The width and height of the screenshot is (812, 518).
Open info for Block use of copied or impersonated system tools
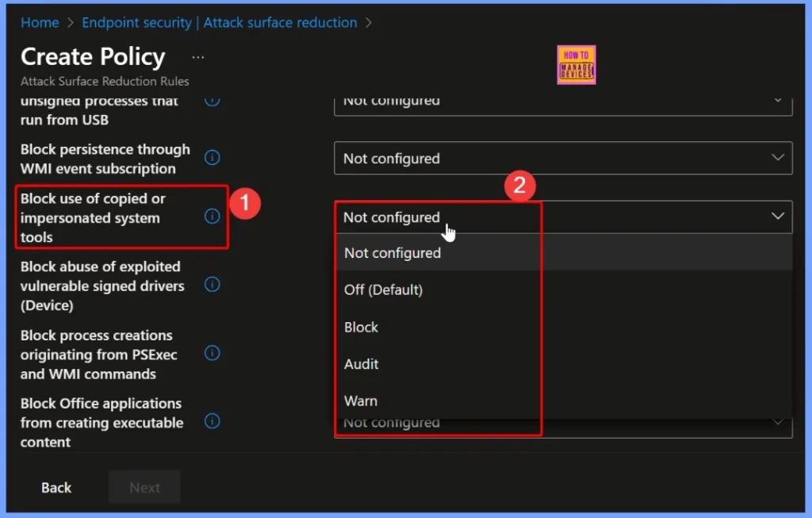(x=212, y=215)
